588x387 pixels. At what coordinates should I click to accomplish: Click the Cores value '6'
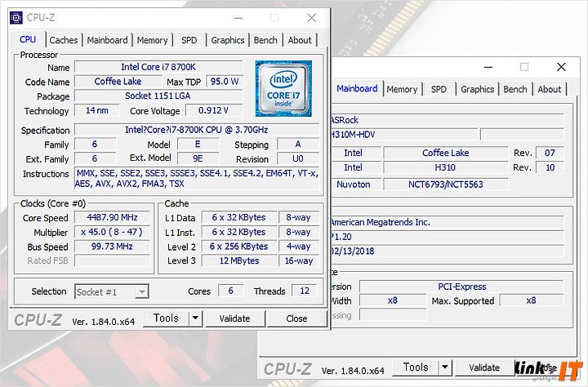click(230, 291)
